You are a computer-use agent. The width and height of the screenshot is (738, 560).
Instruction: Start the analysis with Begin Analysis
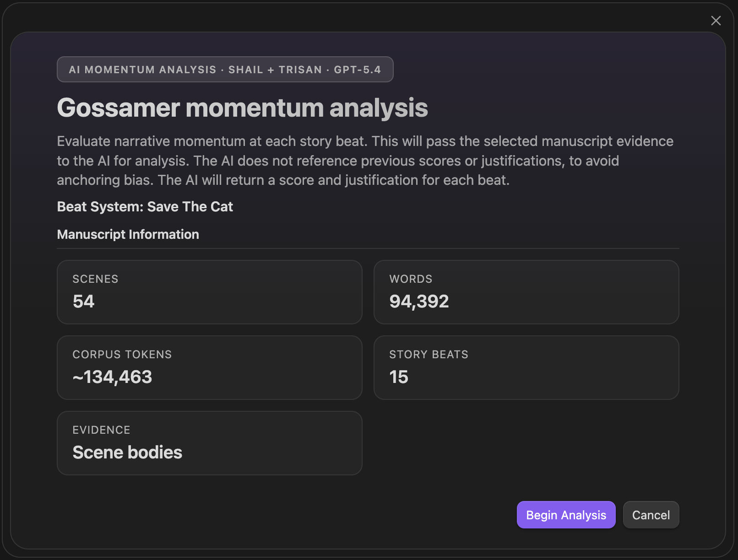click(566, 515)
